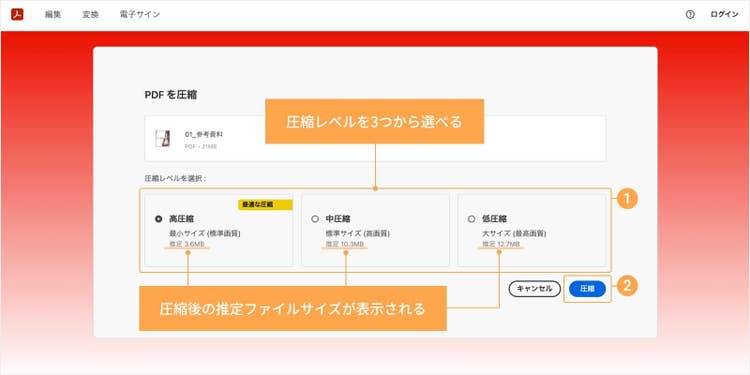Click the 大サイズ (最高画質) description
This screenshot has height=375, width=750.
point(514,234)
